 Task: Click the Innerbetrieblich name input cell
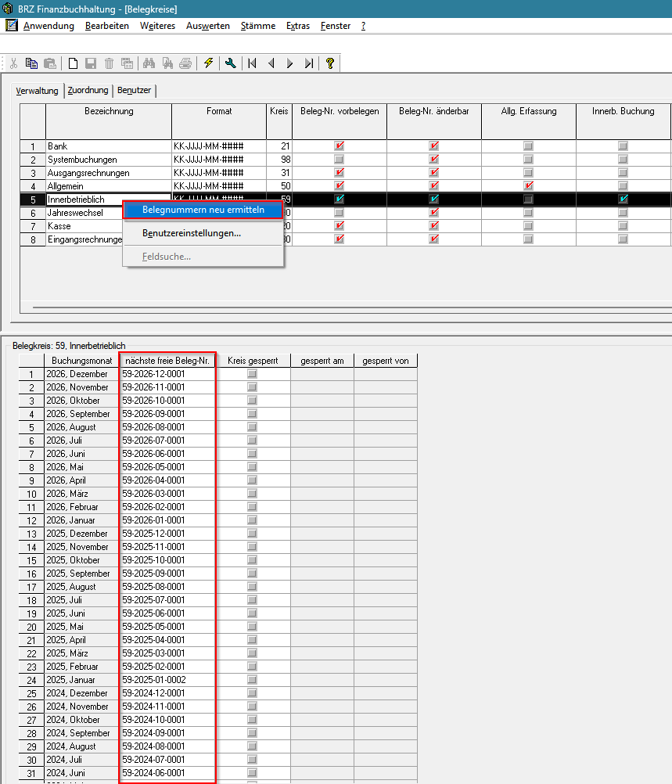tap(109, 199)
